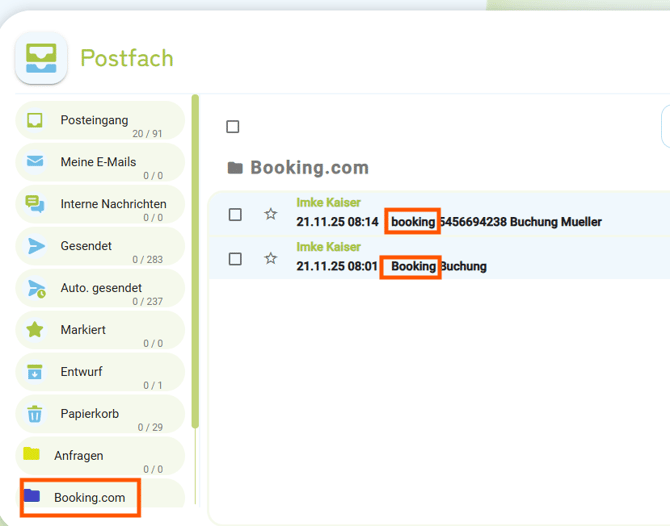Click the Postfach title text
Screen dimensions: 670x526
tap(127, 58)
